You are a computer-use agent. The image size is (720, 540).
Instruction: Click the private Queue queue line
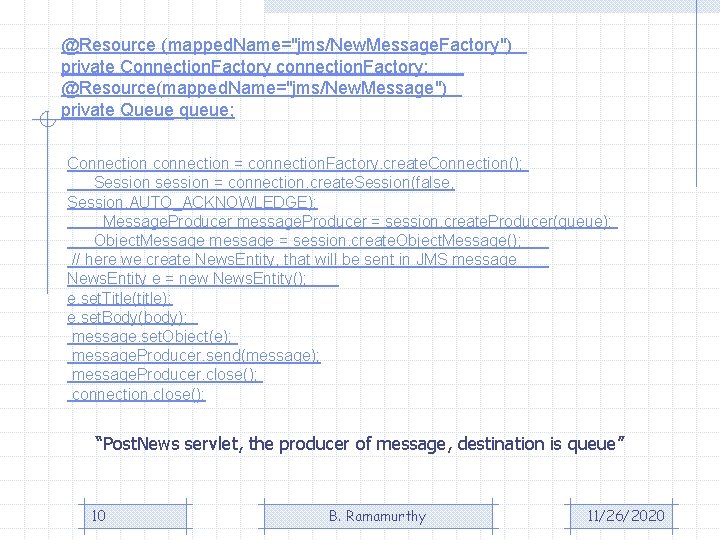148,110
